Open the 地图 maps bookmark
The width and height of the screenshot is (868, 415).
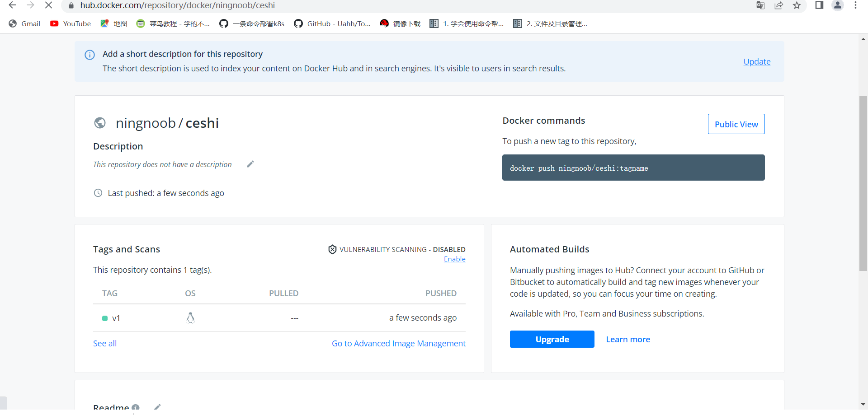[x=114, y=23]
